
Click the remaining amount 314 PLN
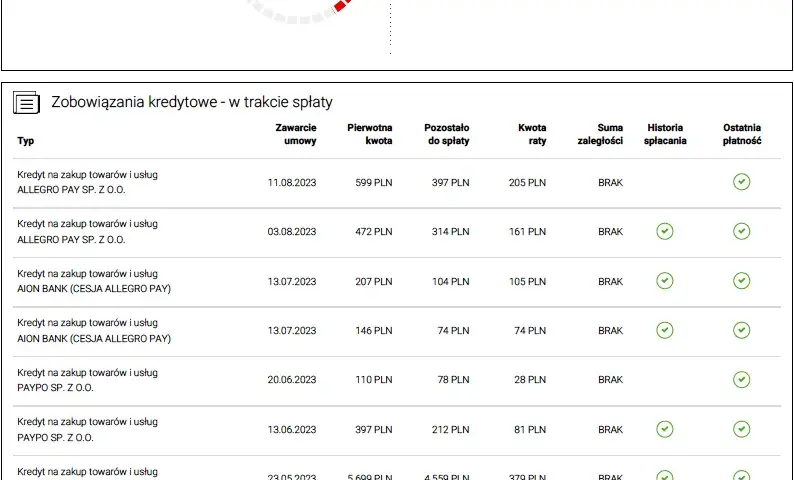451,232
